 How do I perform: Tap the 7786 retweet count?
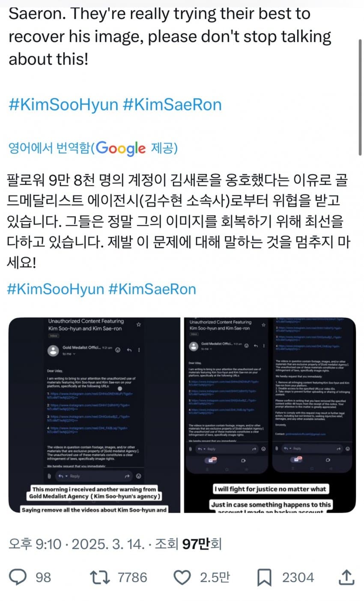coord(132,577)
